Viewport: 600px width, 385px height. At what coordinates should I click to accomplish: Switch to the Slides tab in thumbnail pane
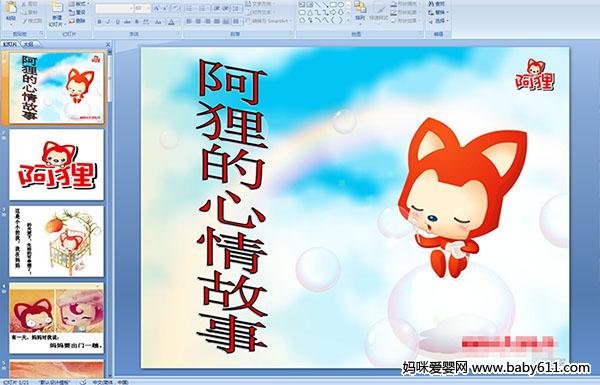coord(10,44)
